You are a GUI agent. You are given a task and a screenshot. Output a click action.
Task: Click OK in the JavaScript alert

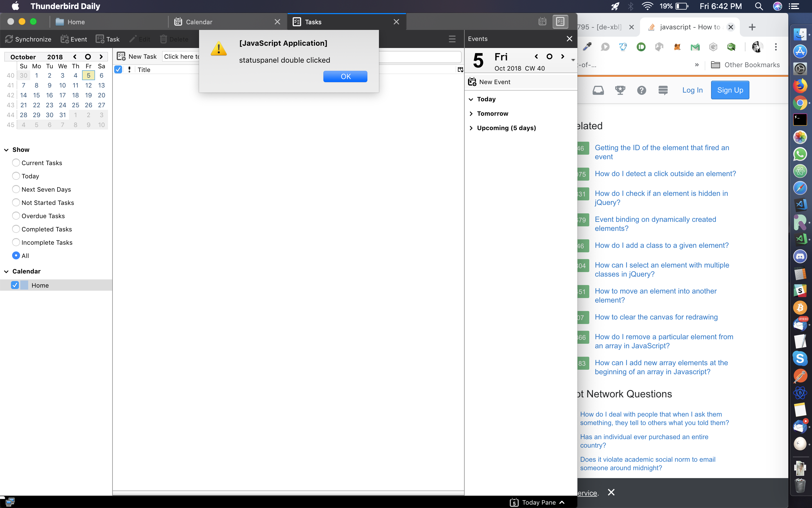point(345,76)
